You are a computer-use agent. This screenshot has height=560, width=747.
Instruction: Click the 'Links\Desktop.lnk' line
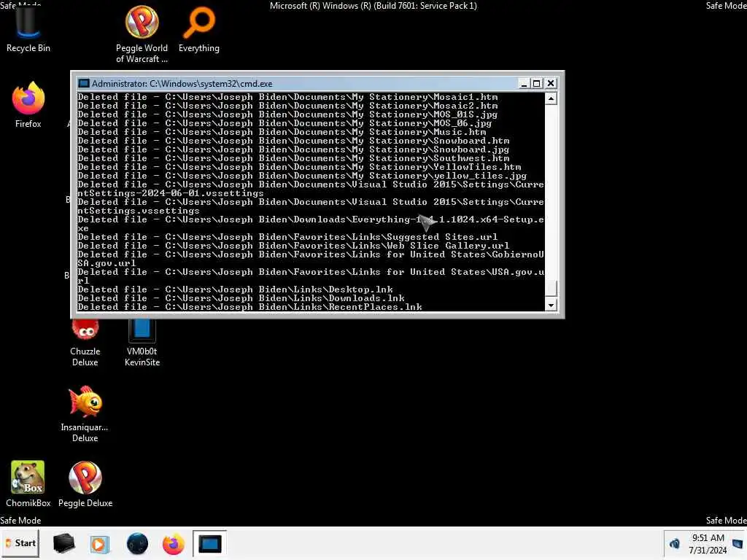(x=236, y=289)
